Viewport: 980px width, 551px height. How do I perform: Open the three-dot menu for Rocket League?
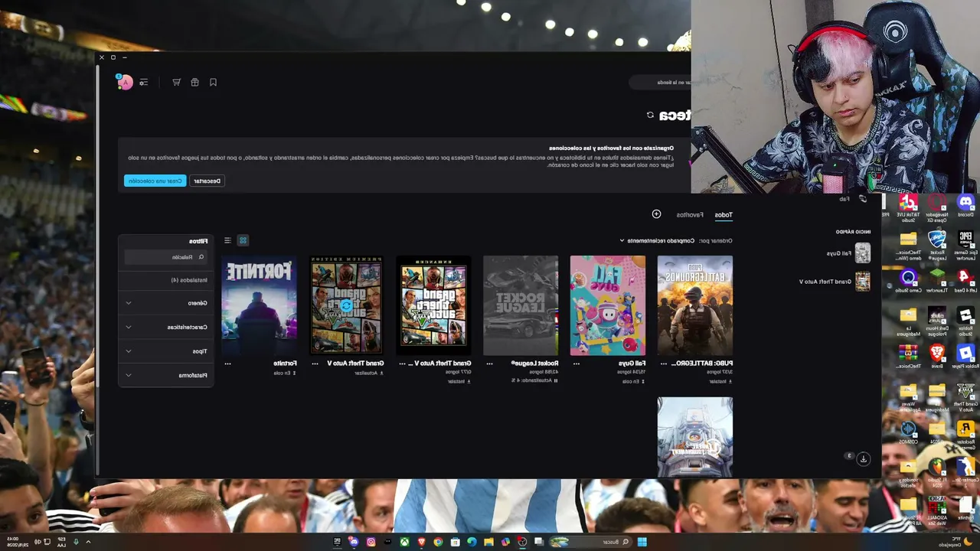(x=489, y=364)
